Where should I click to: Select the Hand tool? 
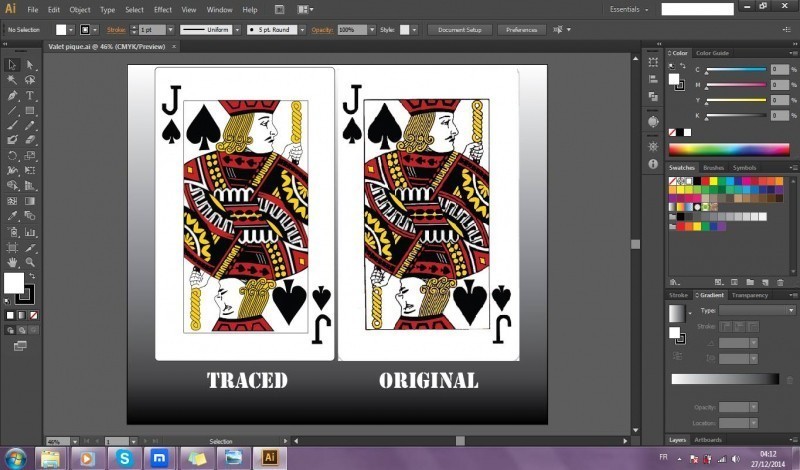(12, 262)
